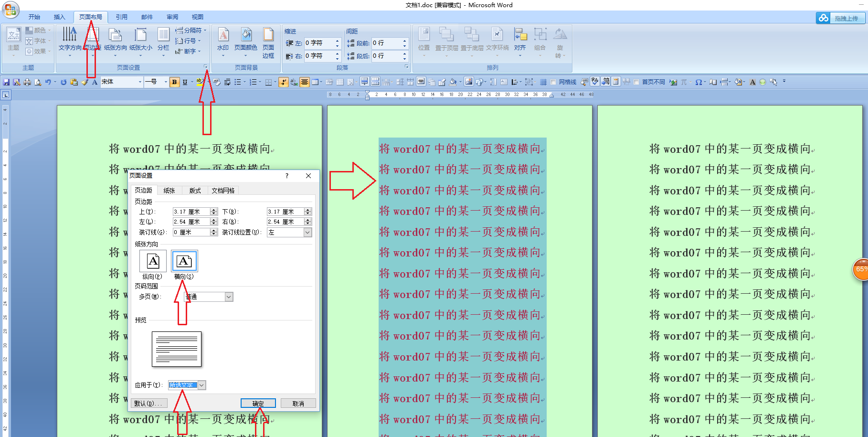The height and width of the screenshot is (437, 868).
Task: Open the Page Color (页面颜色) menu
Action: 246,42
